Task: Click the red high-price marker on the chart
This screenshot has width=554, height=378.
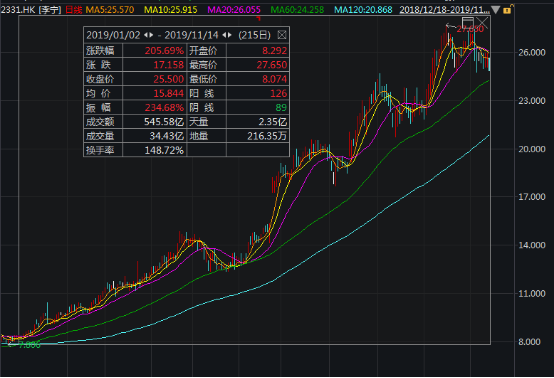Action: 470,29
